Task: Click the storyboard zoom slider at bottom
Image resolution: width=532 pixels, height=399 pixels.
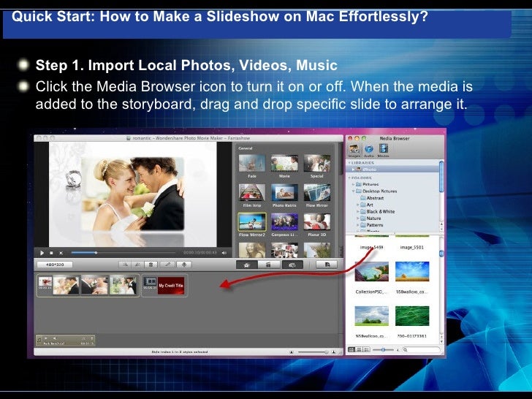Action: click(x=313, y=352)
